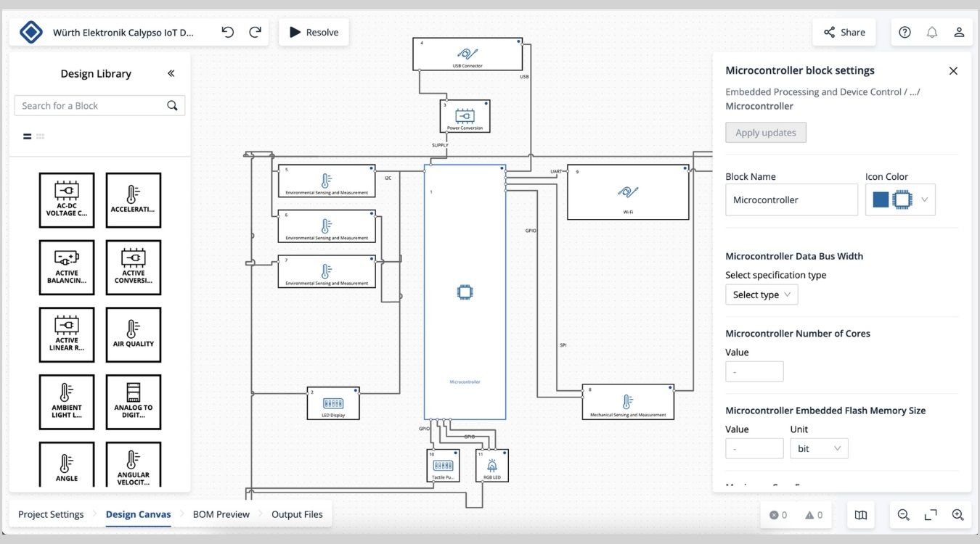This screenshot has width=980, height=544.
Task: Edit the Block Name field
Action: point(791,199)
